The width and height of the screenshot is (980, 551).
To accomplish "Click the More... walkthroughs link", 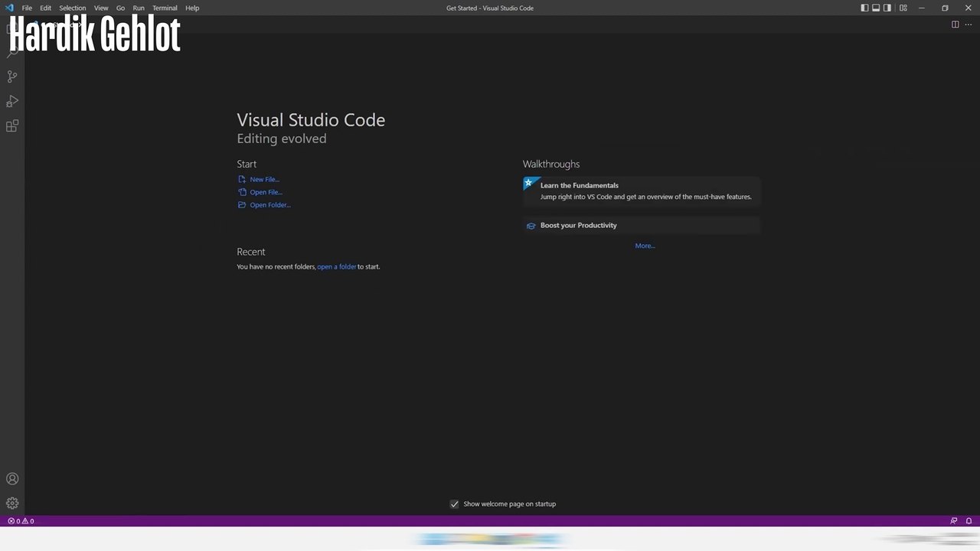I will pyautogui.click(x=645, y=246).
